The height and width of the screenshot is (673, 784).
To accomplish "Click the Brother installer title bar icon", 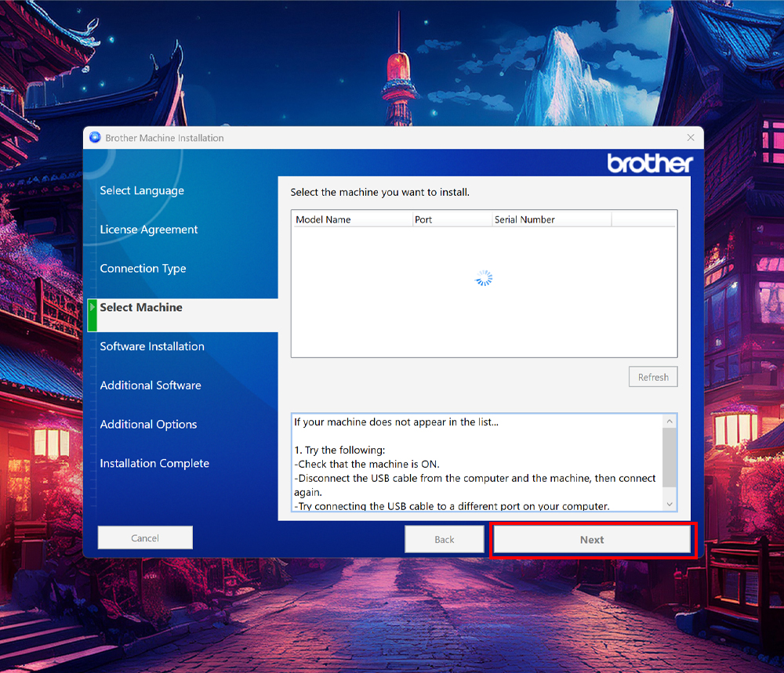I will [95, 137].
